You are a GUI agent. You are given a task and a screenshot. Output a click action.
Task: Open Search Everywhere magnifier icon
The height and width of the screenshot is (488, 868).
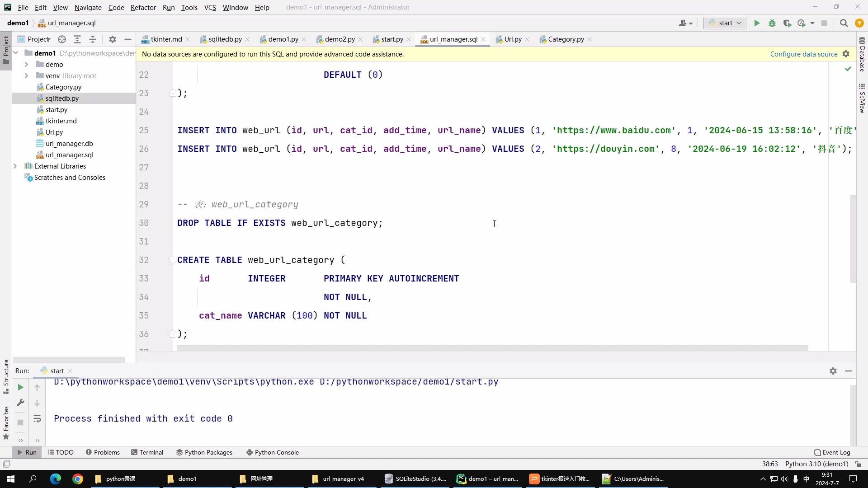[844, 23]
